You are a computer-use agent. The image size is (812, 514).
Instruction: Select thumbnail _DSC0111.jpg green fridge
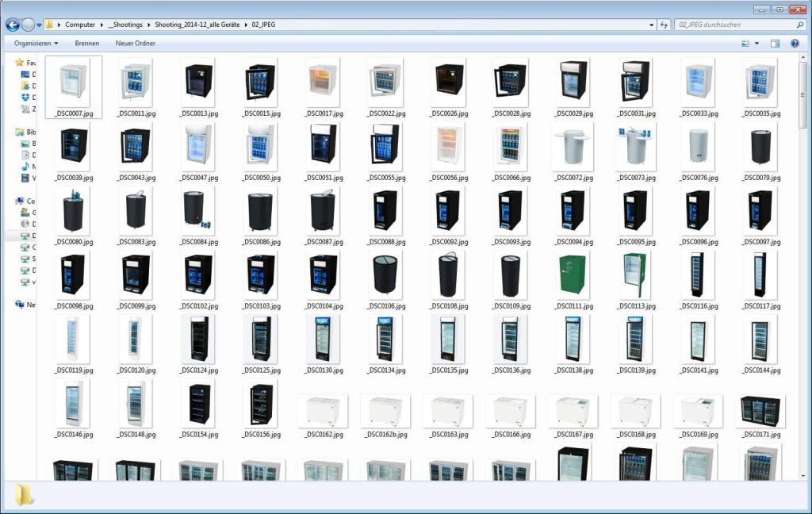pyautogui.click(x=571, y=274)
